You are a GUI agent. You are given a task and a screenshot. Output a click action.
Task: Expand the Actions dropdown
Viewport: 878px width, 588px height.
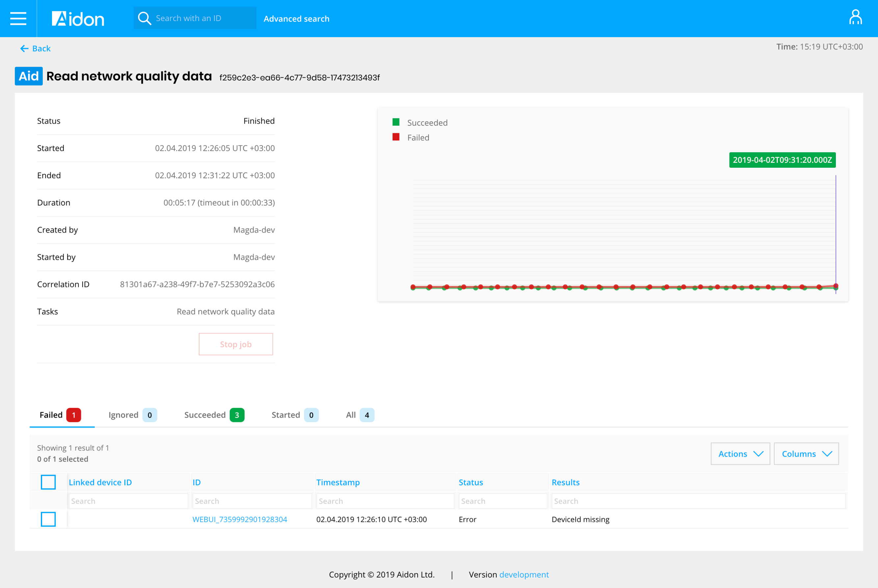pyautogui.click(x=740, y=454)
